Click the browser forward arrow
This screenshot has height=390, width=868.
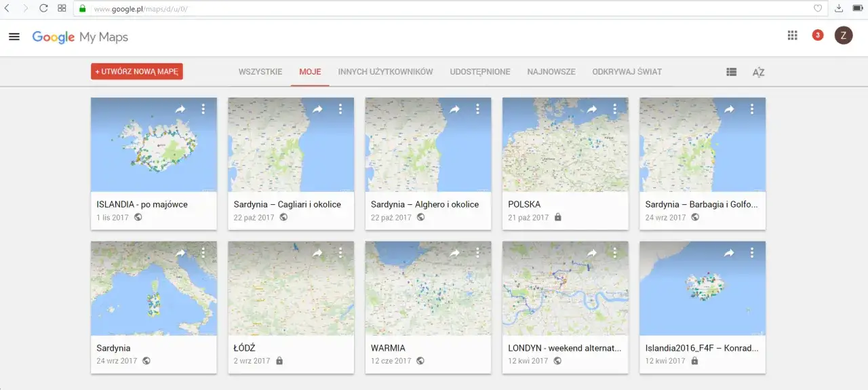[x=25, y=8]
